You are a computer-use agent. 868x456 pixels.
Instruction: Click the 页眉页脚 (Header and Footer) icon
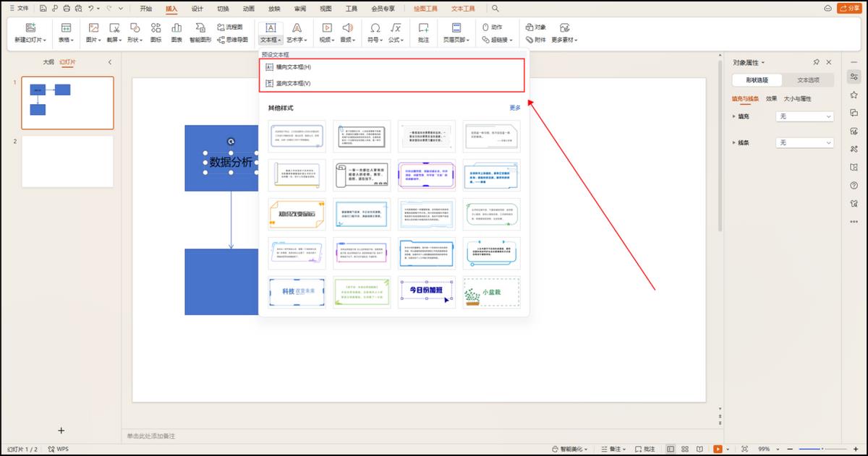[456, 27]
